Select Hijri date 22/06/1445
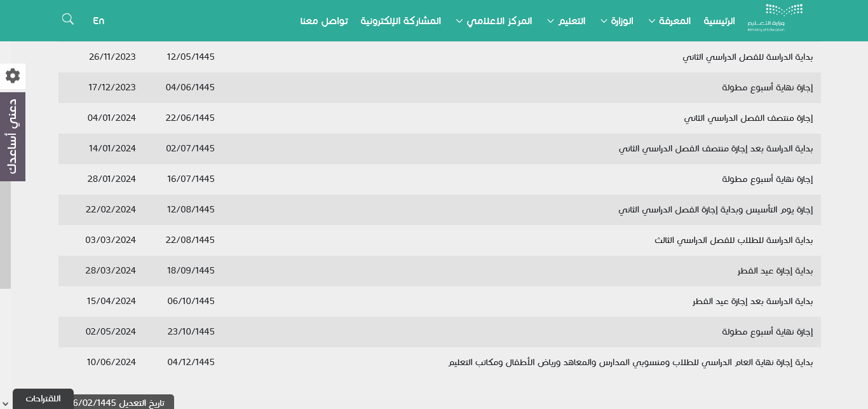Image resolution: width=868 pixels, height=409 pixels. point(191,118)
